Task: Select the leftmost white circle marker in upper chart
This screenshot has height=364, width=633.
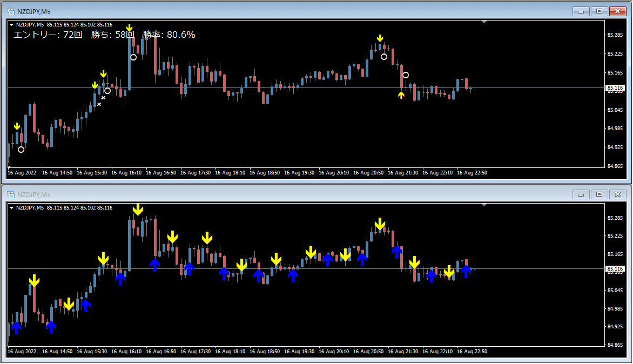Action: pyautogui.click(x=21, y=150)
